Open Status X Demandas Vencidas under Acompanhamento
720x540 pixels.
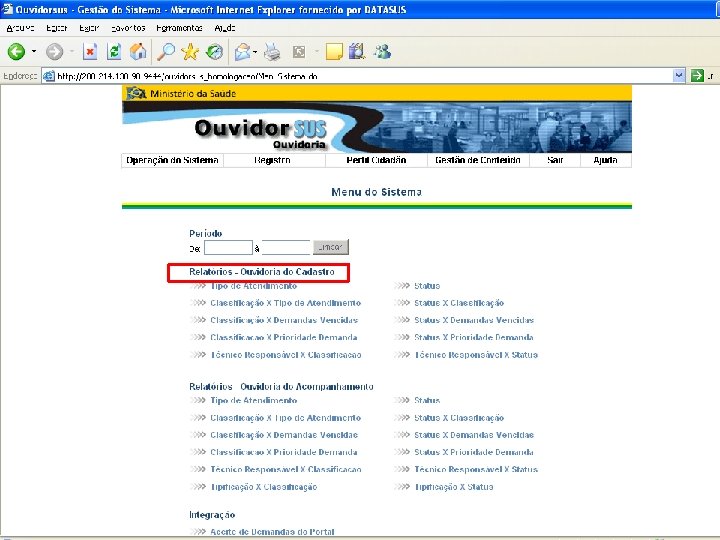pos(474,435)
